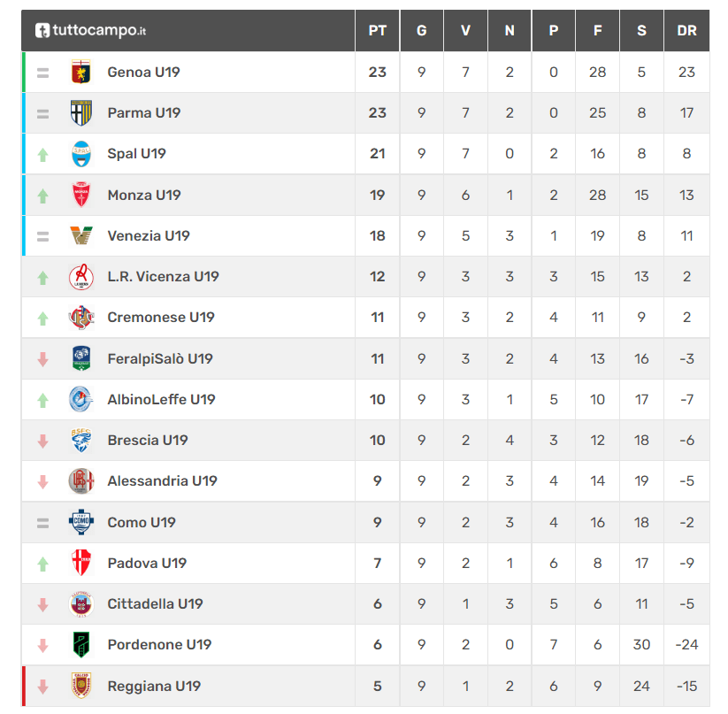This screenshot has width=728, height=714.
Task: Click the Parma U19 shield logo
Action: pos(80,113)
